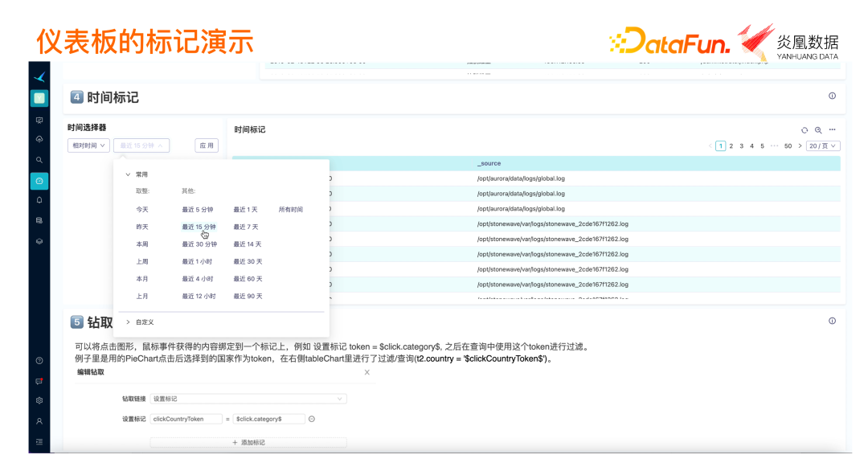Choose 最近 15 分钟 in the popup list

pyautogui.click(x=199, y=227)
